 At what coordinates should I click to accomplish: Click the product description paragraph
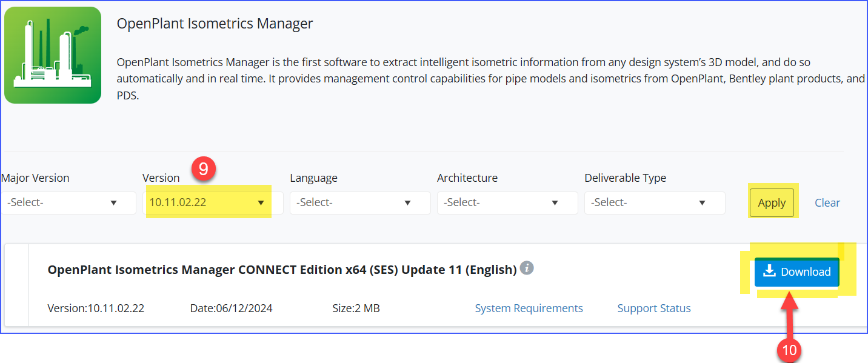[x=490, y=79]
